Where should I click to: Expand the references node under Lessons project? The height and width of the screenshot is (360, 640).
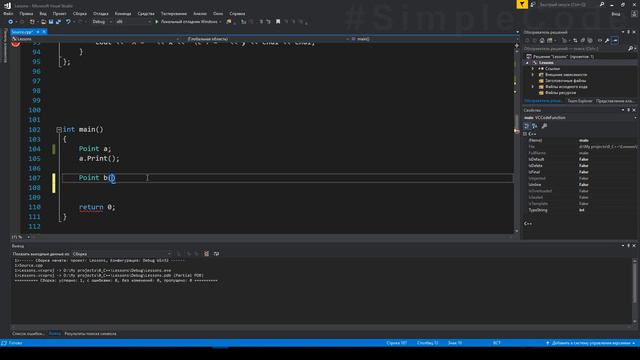point(533,69)
